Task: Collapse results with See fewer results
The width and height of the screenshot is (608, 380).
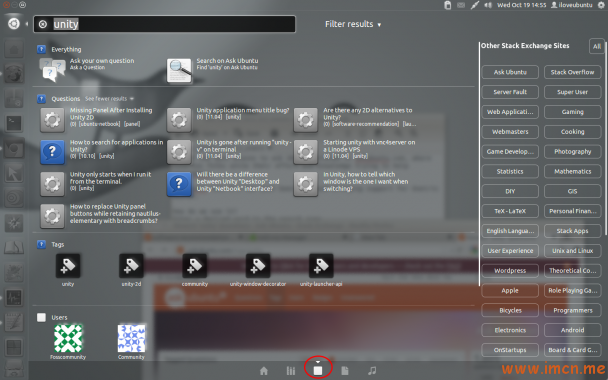Action: point(109,98)
